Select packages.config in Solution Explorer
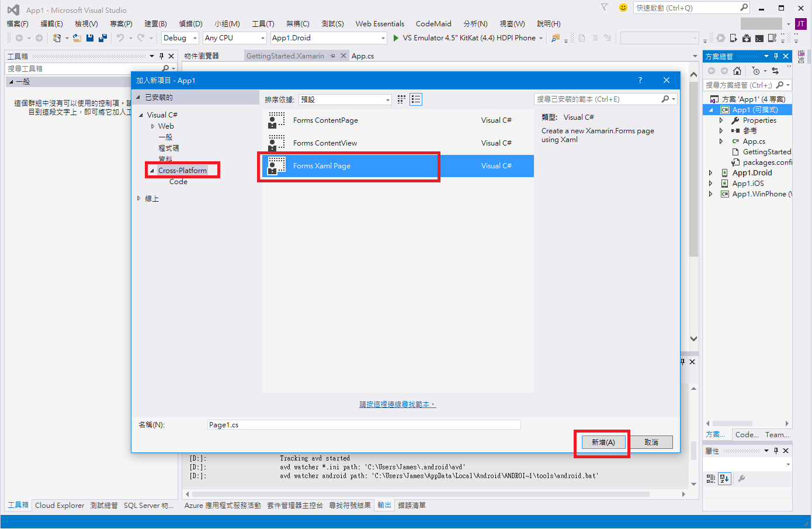This screenshot has height=529, width=812. point(767,162)
